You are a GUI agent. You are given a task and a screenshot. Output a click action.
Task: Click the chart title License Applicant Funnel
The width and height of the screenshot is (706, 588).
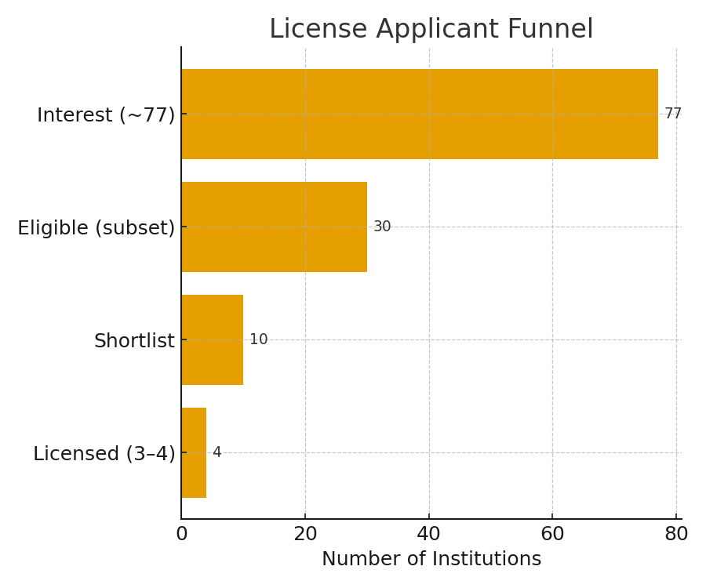[x=431, y=29]
